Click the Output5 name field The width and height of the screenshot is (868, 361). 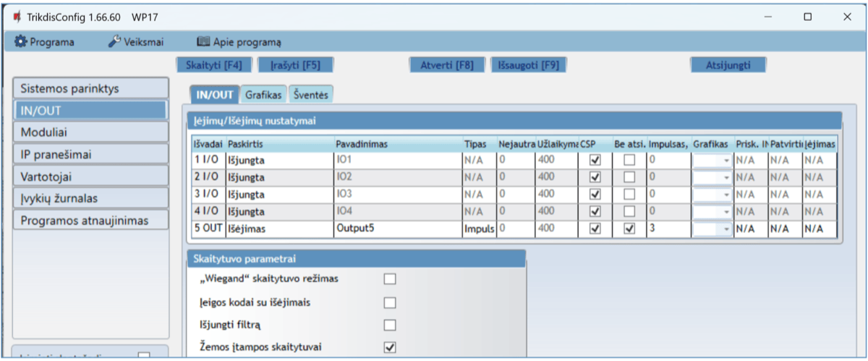(396, 229)
